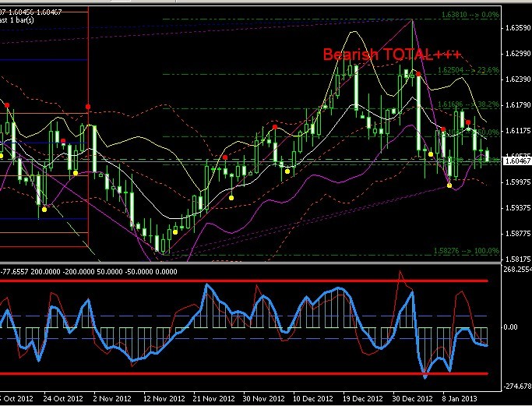Select the upper red 200 level line in the indicator

coord(244,281)
